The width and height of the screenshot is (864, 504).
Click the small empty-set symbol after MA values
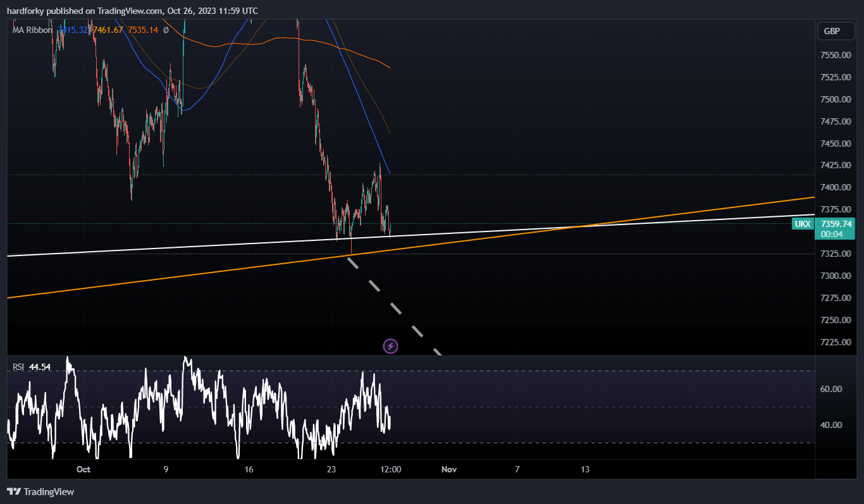tap(166, 30)
